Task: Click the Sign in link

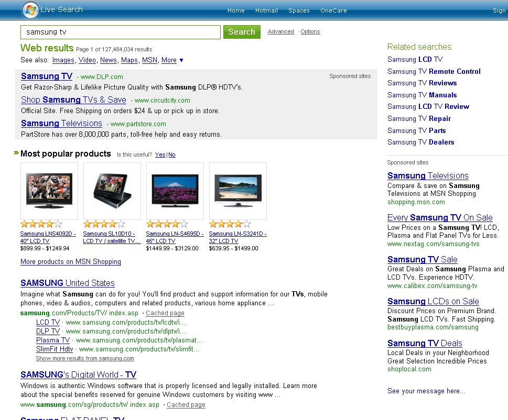Action: click(500, 10)
